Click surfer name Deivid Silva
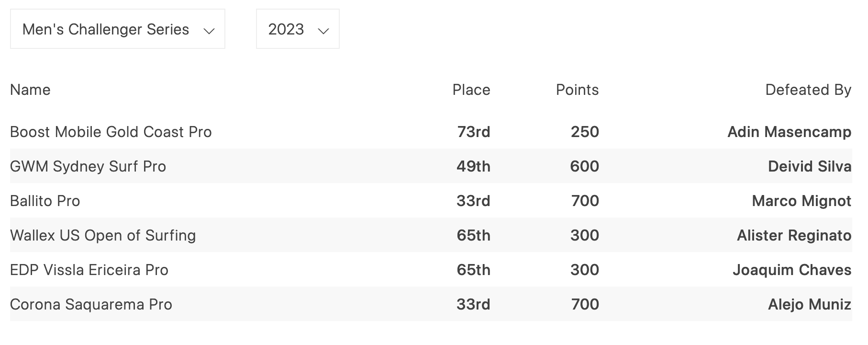The height and width of the screenshot is (345, 868). pos(809,166)
